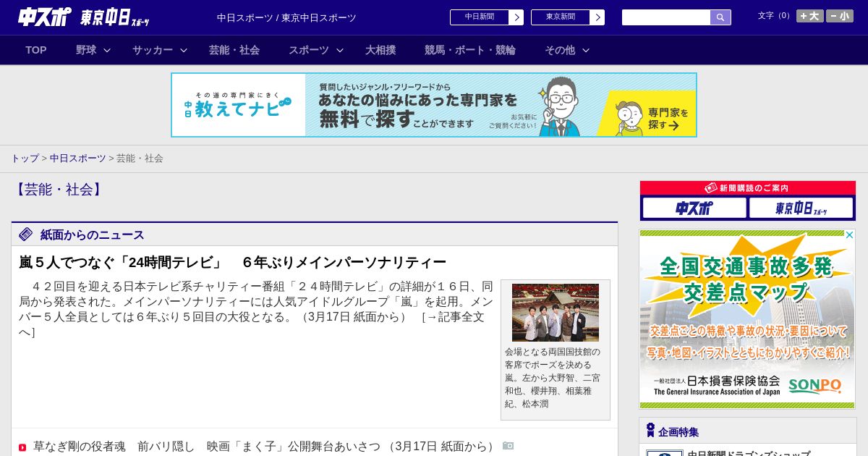Expand the その他 dropdown chevron

click(x=586, y=50)
